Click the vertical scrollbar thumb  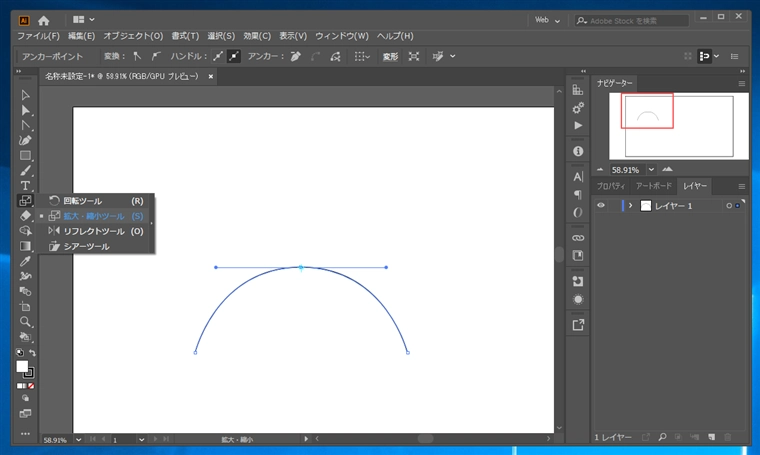click(559, 254)
